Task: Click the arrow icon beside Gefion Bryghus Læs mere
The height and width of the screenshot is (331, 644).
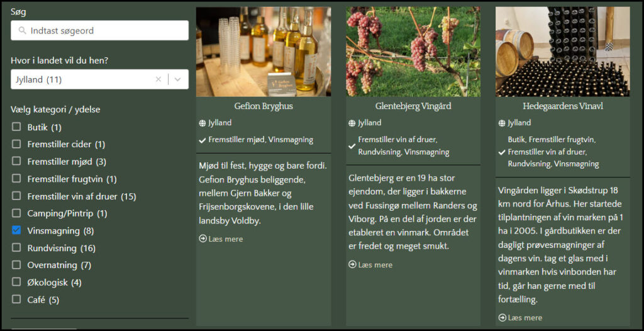Action: (x=203, y=238)
